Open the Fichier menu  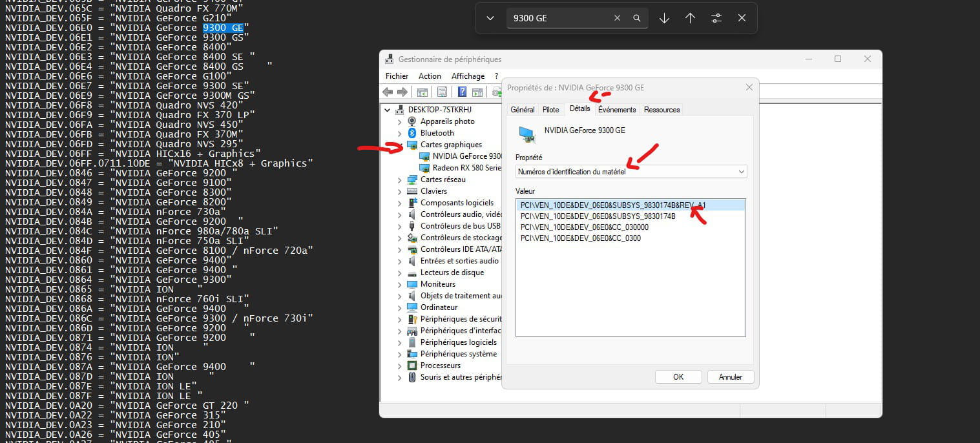(397, 76)
